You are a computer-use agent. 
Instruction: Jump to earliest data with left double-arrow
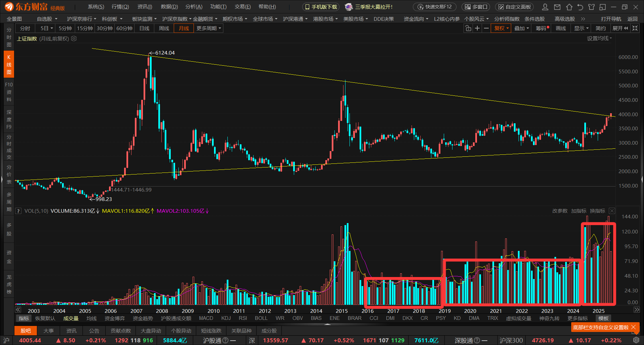(x=18, y=309)
